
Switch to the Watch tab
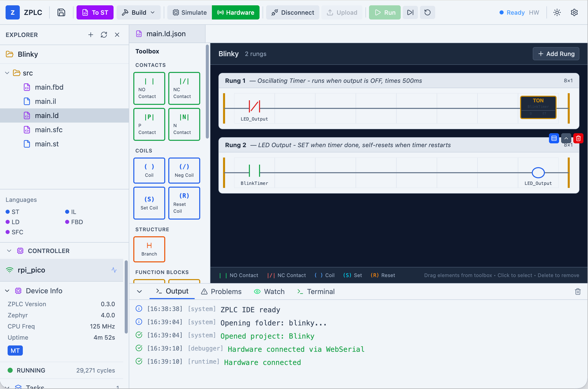[x=269, y=291]
